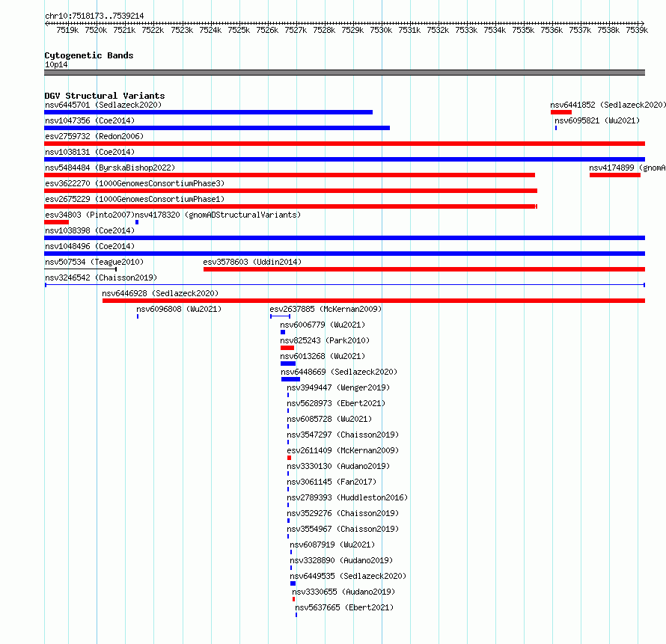
Task: Click the 7525k ruler position marker
Action: coord(239,30)
